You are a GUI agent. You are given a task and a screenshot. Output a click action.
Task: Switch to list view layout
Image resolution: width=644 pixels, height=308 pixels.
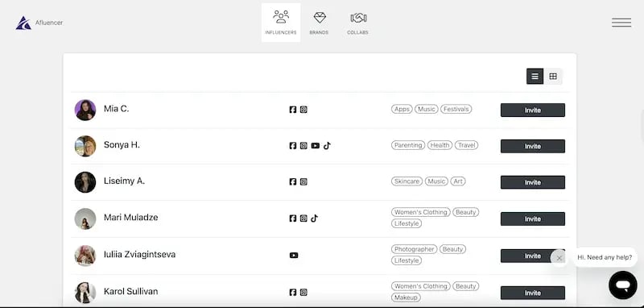pyautogui.click(x=535, y=77)
